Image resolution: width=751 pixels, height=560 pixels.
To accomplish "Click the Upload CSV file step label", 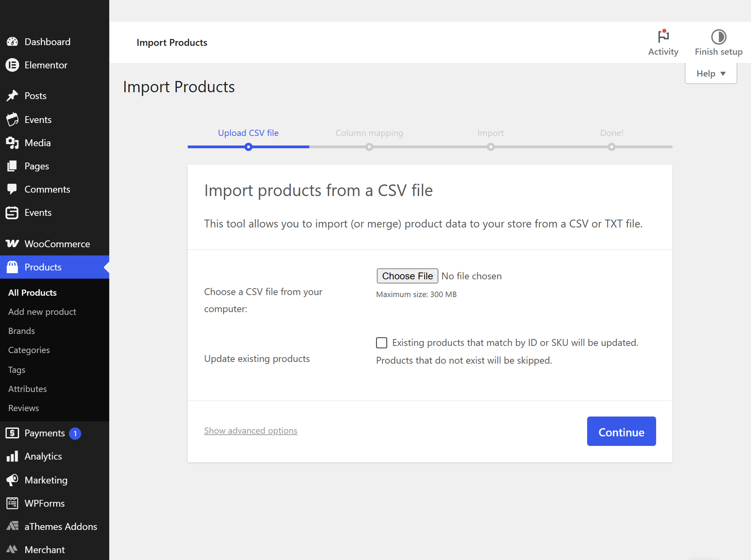I will click(x=248, y=133).
